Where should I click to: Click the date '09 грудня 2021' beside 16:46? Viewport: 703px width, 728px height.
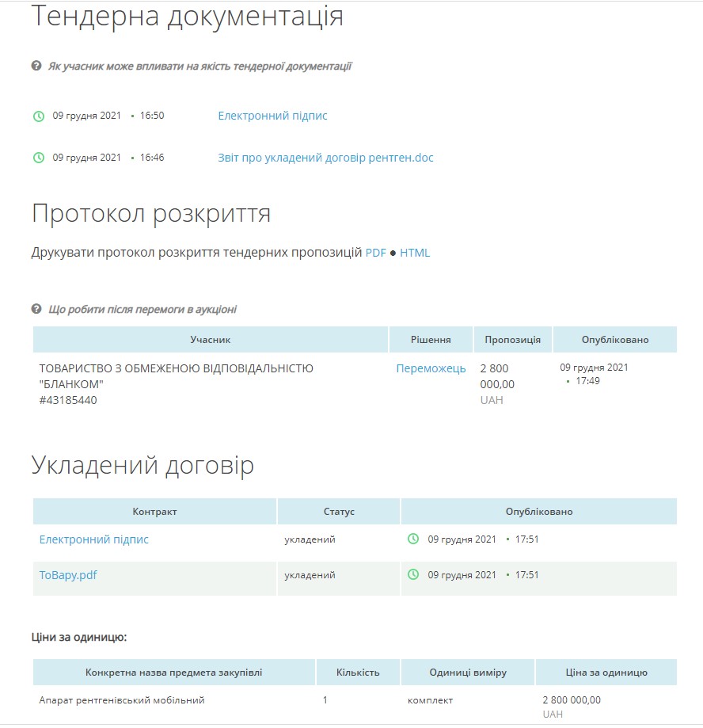(x=86, y=158)
